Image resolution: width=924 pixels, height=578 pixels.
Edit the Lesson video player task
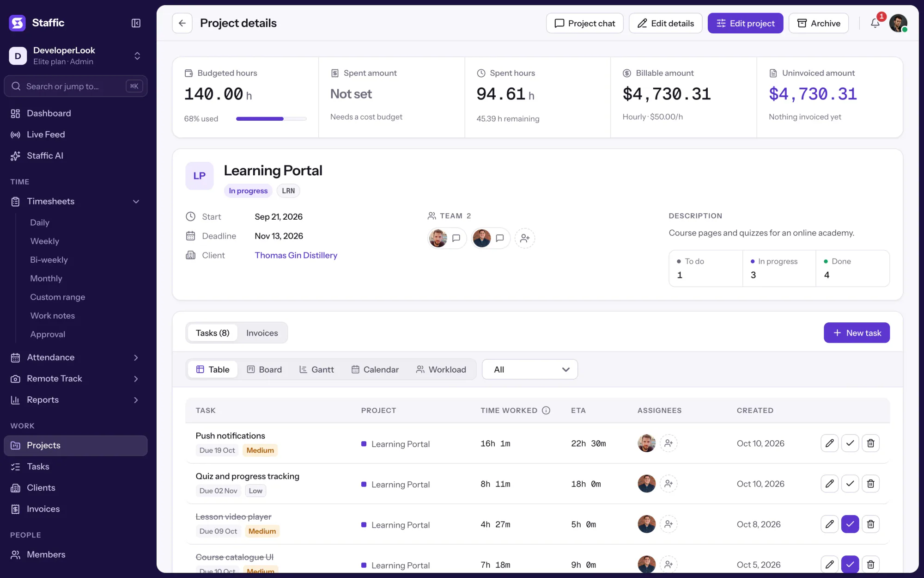pyautogui.click(x=829, y=524)
